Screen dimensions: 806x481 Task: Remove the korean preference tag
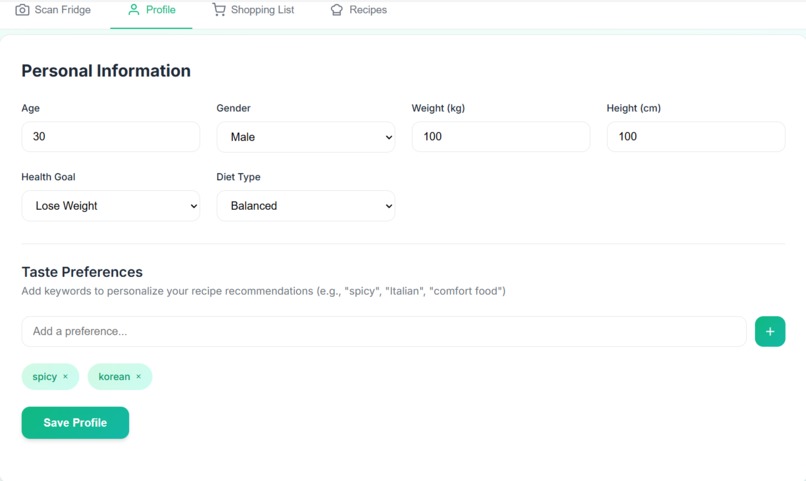(138, 377)
